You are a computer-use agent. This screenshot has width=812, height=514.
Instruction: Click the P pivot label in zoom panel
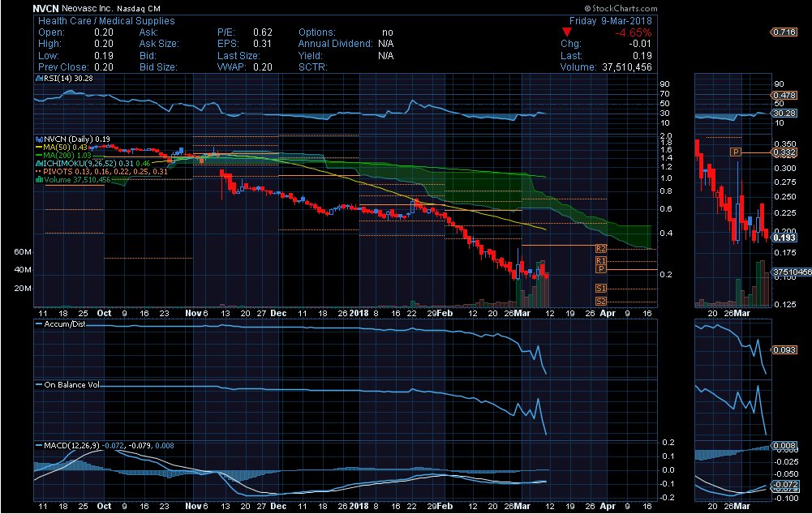(x=736, y=152)
